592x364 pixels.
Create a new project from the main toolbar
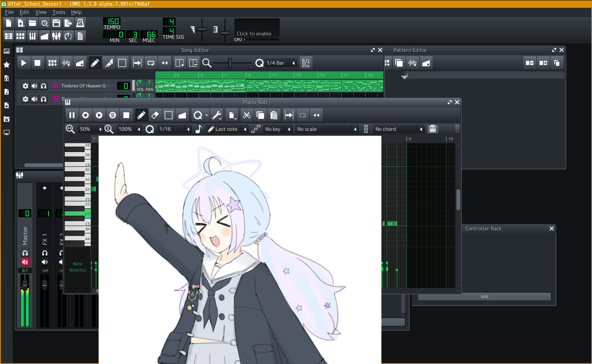(x=8, y=23)
